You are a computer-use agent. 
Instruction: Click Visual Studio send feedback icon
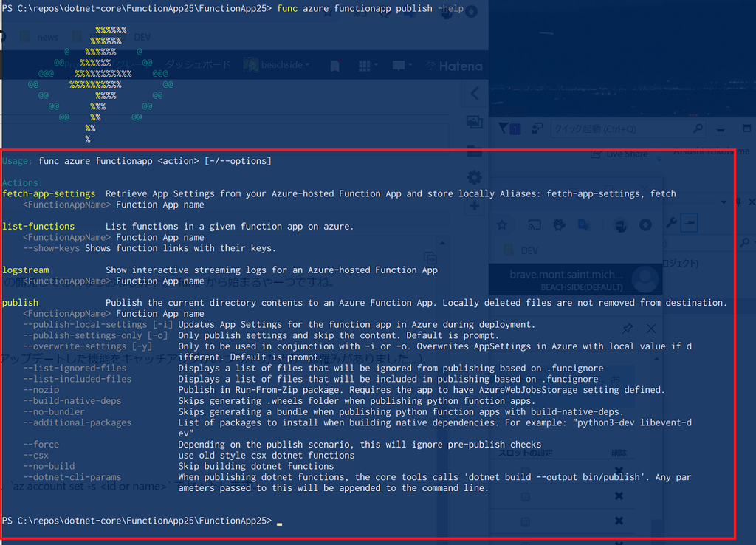(537, 128)
